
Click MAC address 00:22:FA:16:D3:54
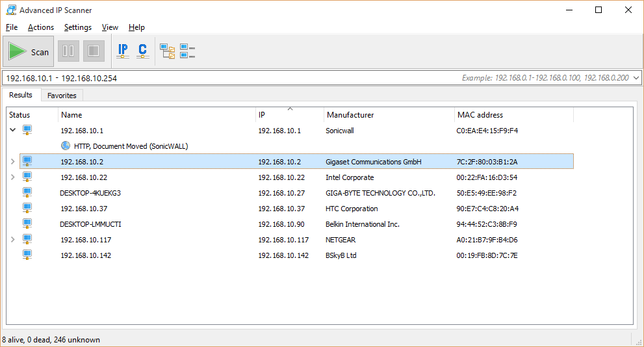(487, 177)
